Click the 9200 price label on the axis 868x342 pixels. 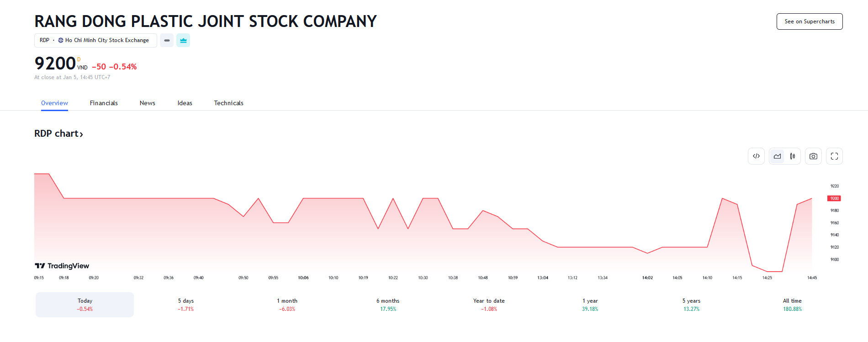834,198
